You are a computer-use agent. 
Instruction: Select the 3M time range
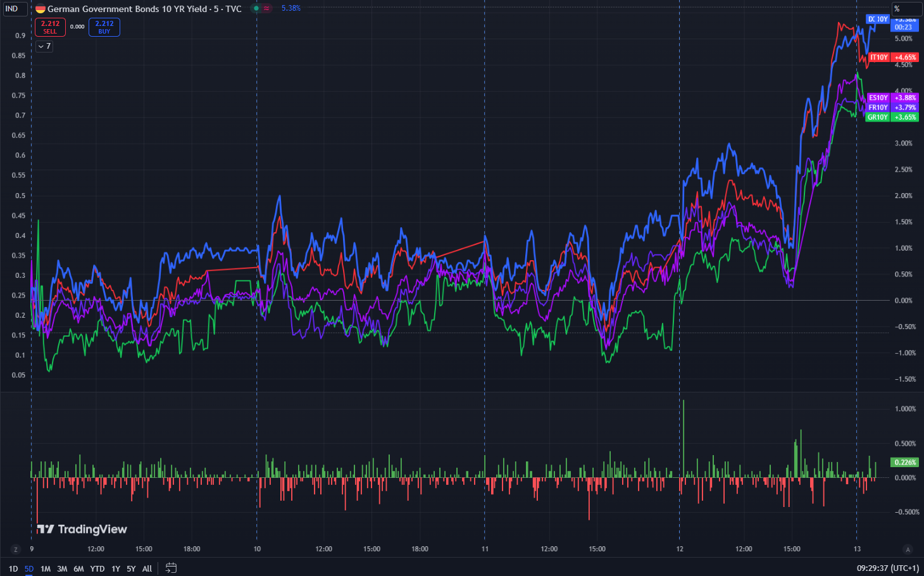(x=62, y=568)
